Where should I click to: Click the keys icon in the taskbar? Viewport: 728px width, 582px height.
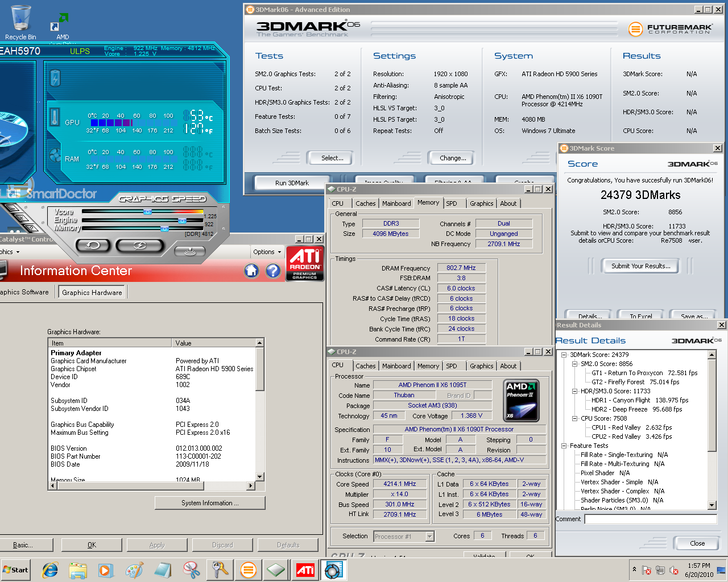[220, 569]
